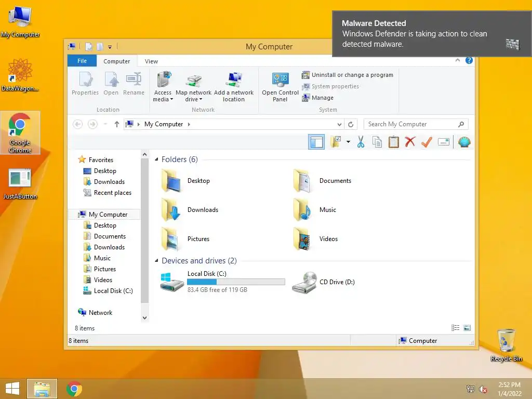Screen dimensions: 532x399
Task: Click Uninstall or change a program
Action: (348, 75)
